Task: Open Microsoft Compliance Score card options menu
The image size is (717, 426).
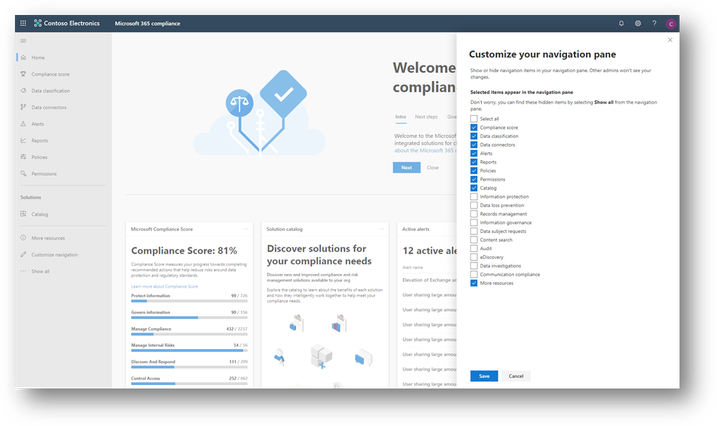Action: [246, 229]
